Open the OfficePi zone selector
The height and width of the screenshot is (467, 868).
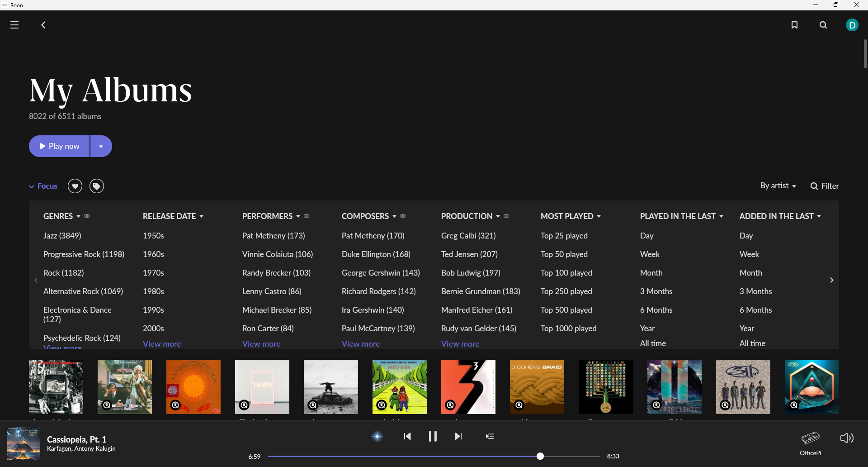[x=811, y=443]
